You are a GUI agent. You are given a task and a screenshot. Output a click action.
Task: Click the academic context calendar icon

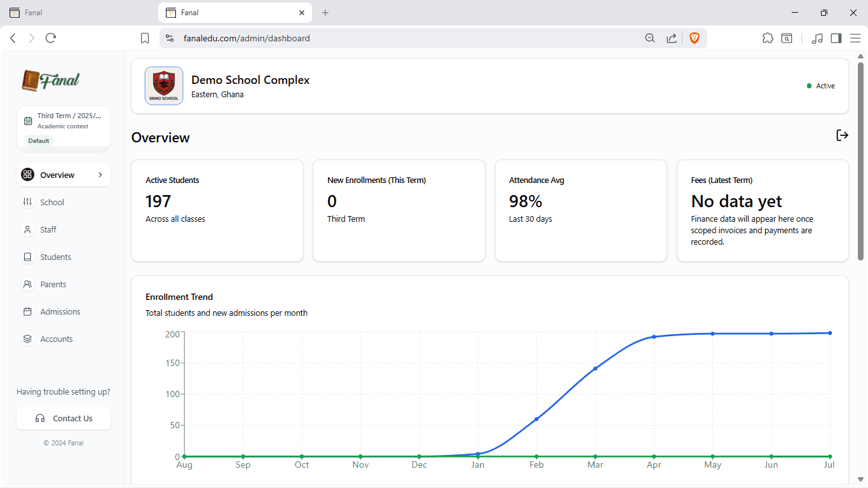click(28, 121)
